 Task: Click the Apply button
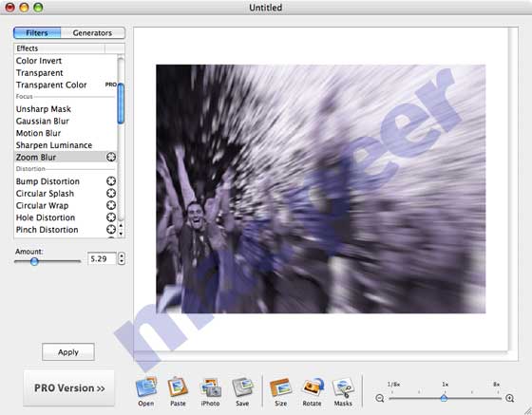pyautogui.click(x=68, y=352)
